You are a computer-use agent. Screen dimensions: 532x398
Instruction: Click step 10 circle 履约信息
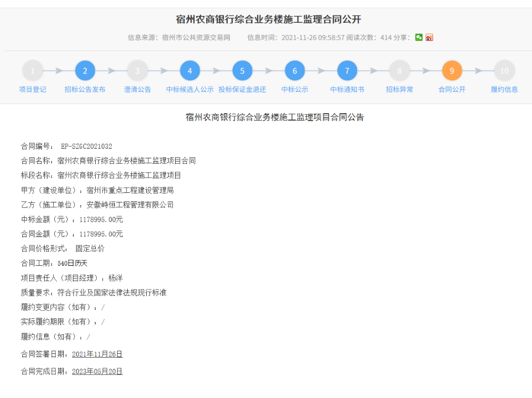504,71
